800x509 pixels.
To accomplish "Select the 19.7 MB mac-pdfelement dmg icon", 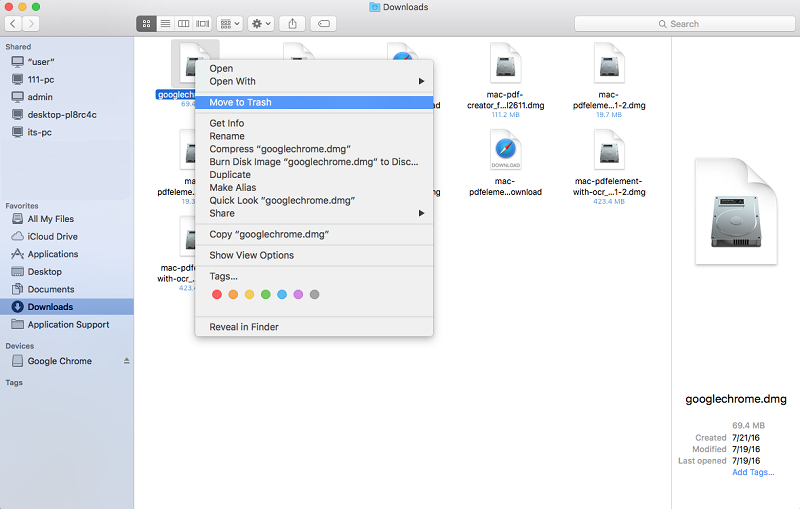I will coord(609,63).
